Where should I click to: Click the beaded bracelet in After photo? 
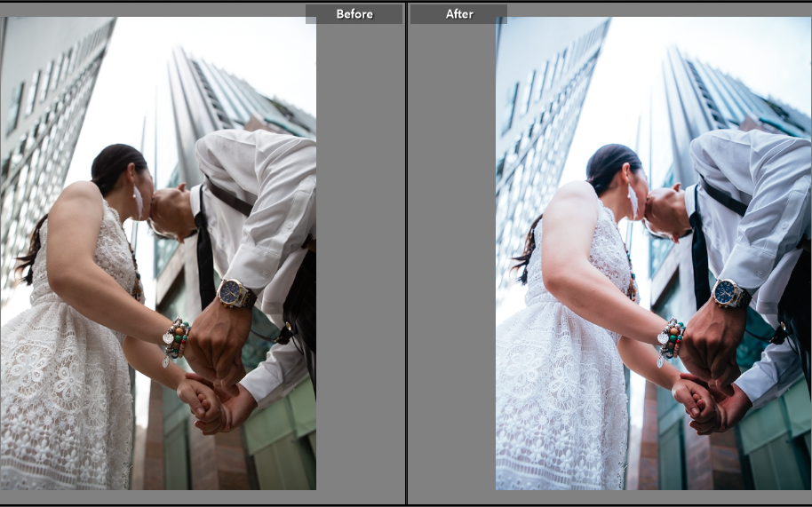(x=671, y=338)
